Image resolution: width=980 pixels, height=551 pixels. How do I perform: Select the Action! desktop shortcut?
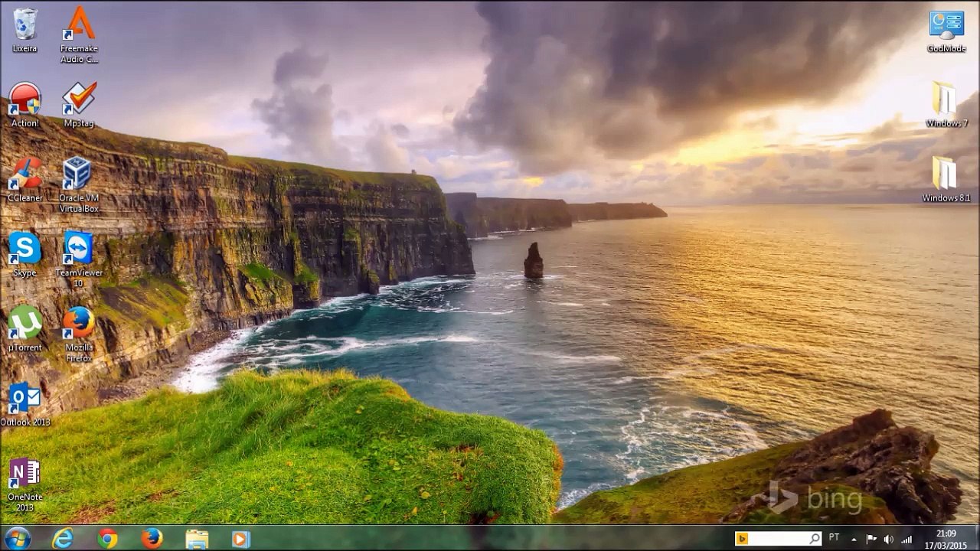[x=24, y=105]
